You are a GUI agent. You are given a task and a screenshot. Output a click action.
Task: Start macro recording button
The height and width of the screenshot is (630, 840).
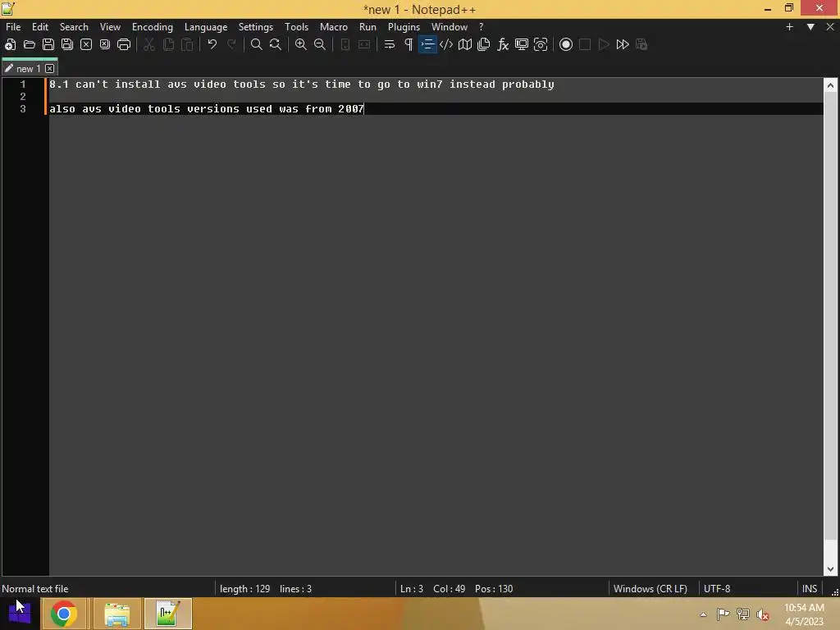point(566,44)
